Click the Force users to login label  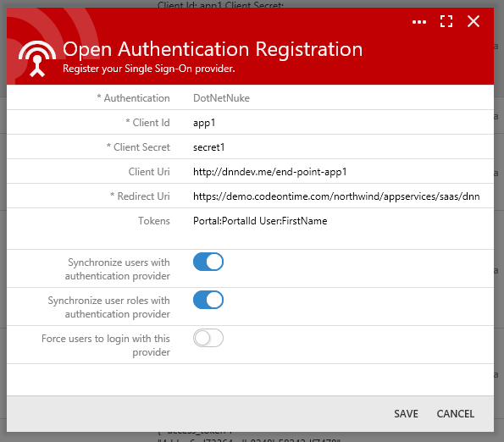[x=106, y=345]
